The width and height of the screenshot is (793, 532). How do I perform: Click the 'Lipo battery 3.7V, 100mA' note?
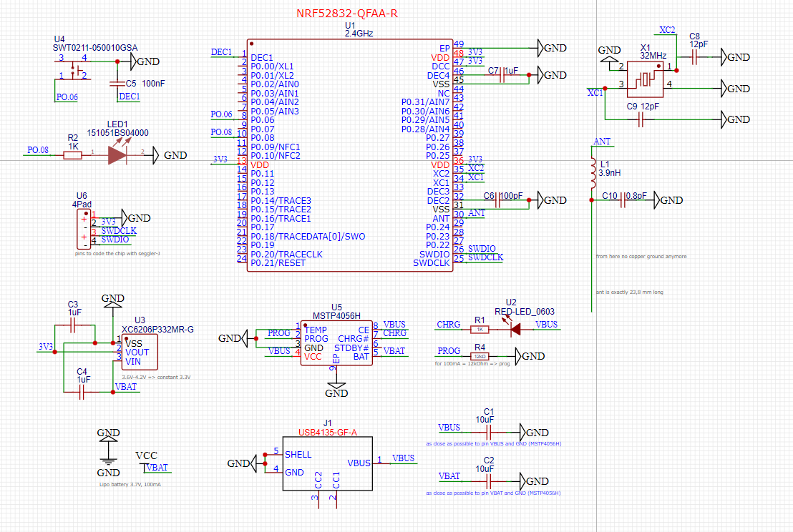[x=130, y=484]
